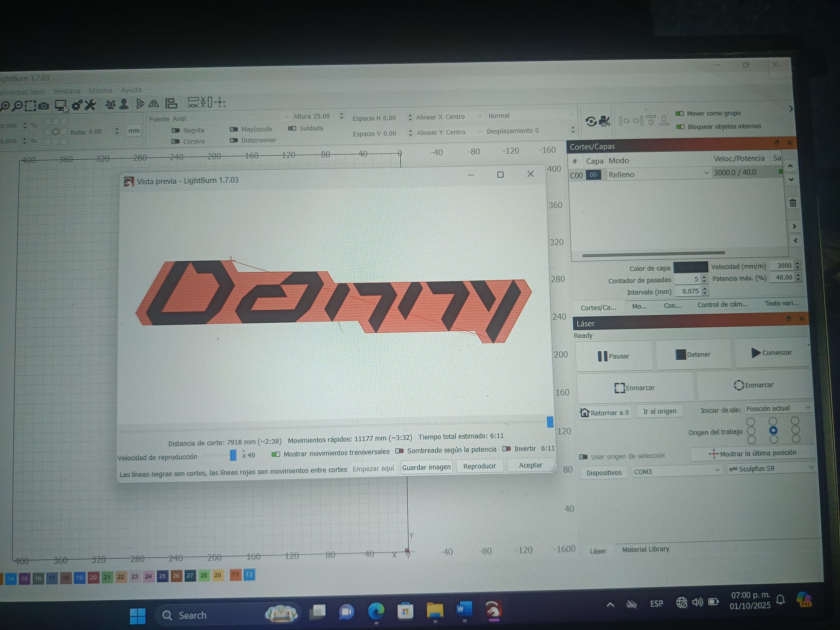This screenshot has height=630, width=840.
Task: Open the preview monitor icon
Action: 60,105
